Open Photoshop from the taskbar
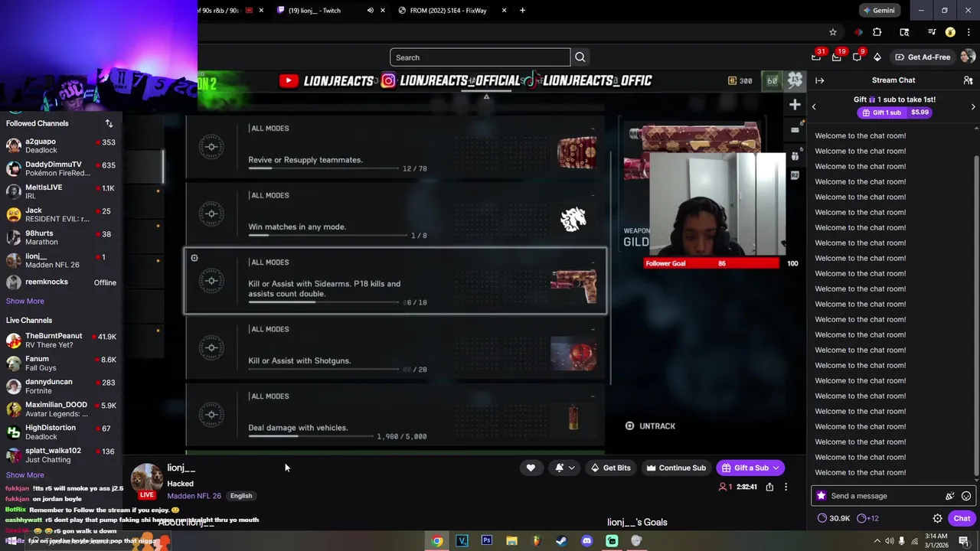Viewport: 980px width, 551px height. (x=486, y=541)
